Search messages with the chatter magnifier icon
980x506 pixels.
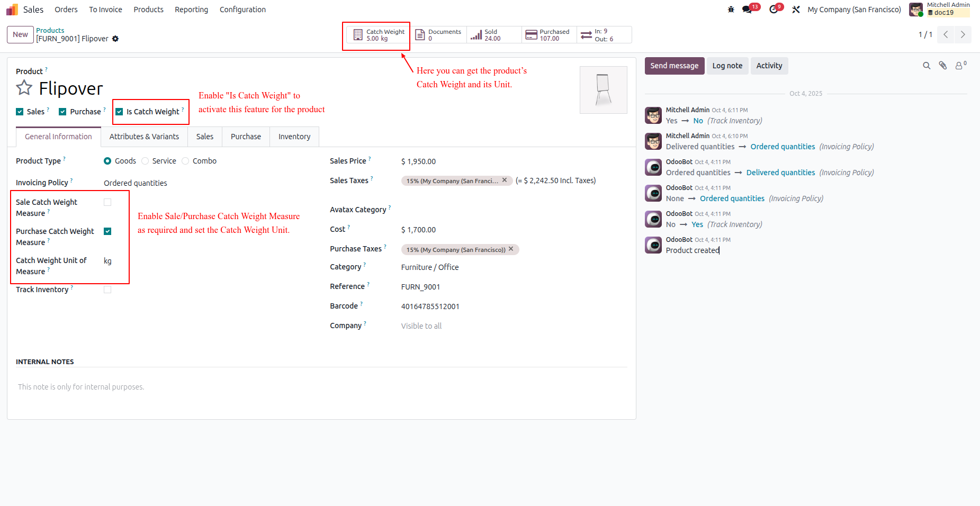click(x=927, y=66)
